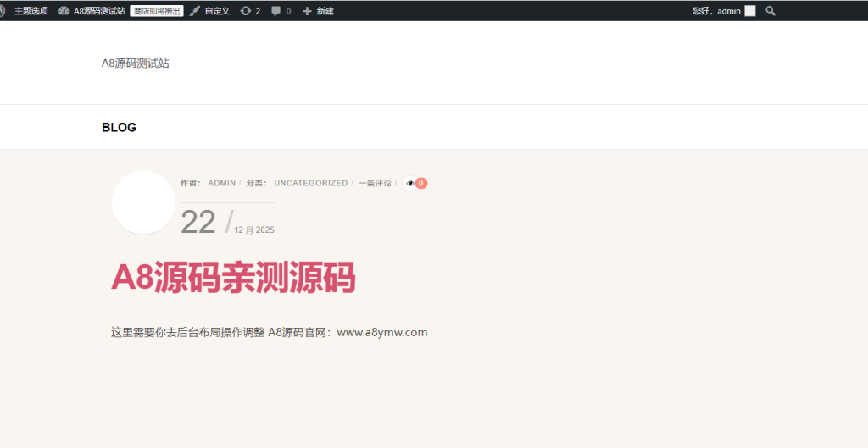Open the 新建 menu
This screenshot has width=868, height=448.
click(x=325, y=11)
